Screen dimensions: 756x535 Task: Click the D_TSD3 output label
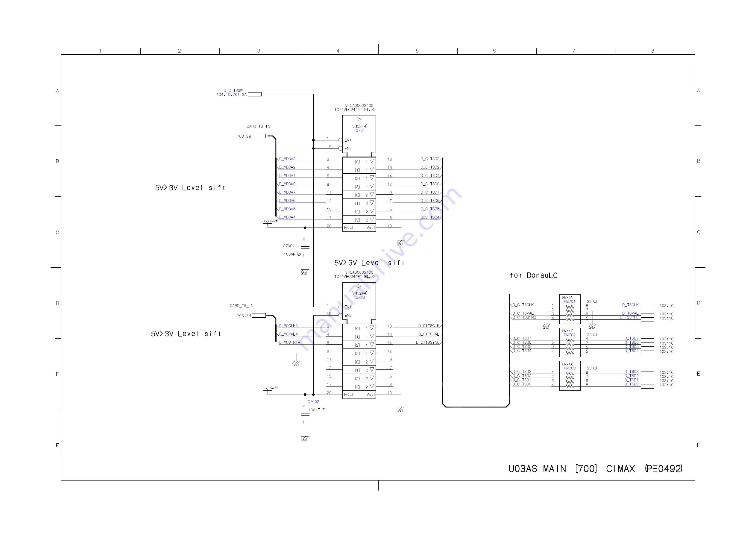coord(631,371)
